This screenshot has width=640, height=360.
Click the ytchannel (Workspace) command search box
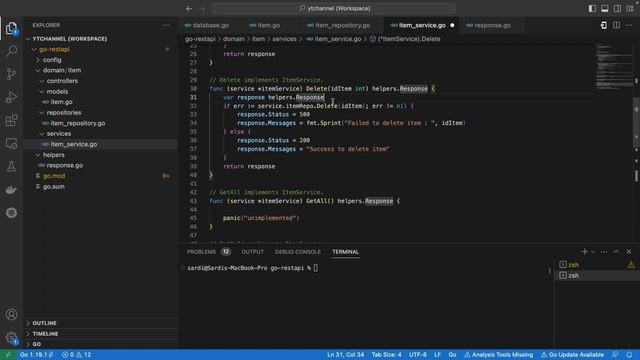pos(333,9)
